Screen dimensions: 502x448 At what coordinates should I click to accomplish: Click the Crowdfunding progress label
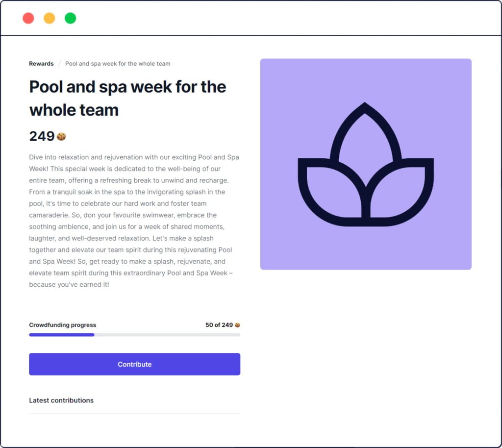click(62, 325)
